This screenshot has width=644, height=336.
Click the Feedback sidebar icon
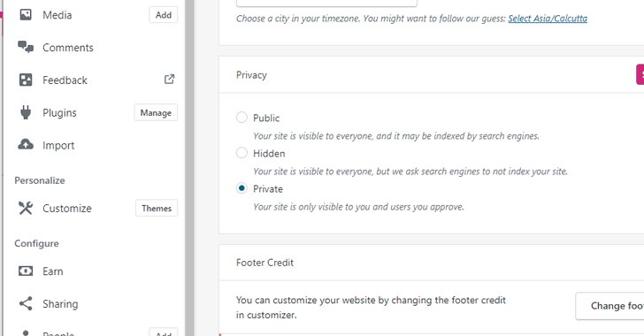click(x=26, y=80)
